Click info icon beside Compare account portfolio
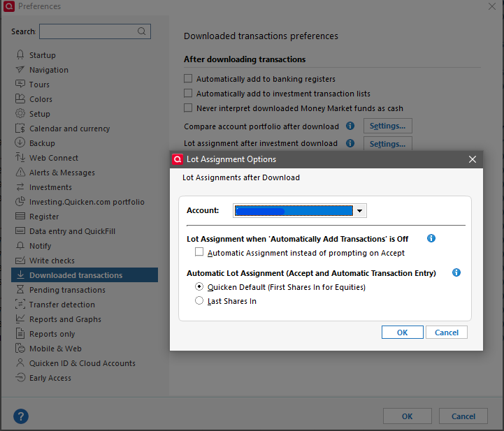 pyautogui.click(x=350, y=126)
